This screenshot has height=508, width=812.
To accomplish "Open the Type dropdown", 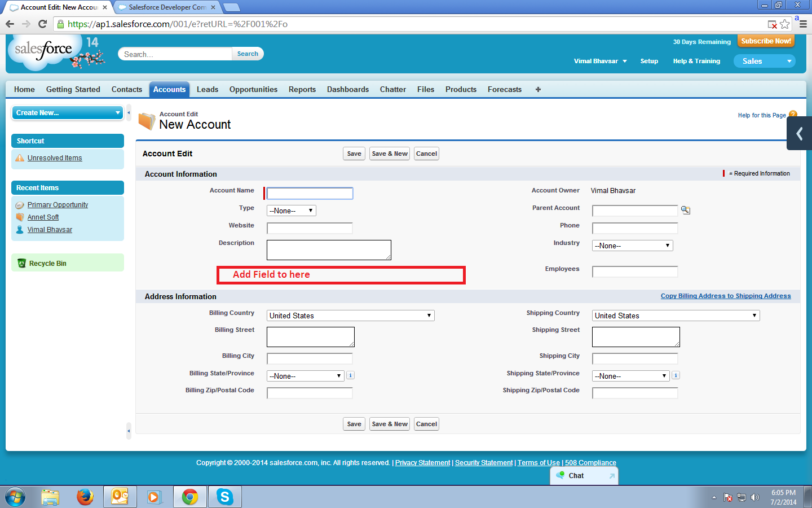I will coord(291,211).
